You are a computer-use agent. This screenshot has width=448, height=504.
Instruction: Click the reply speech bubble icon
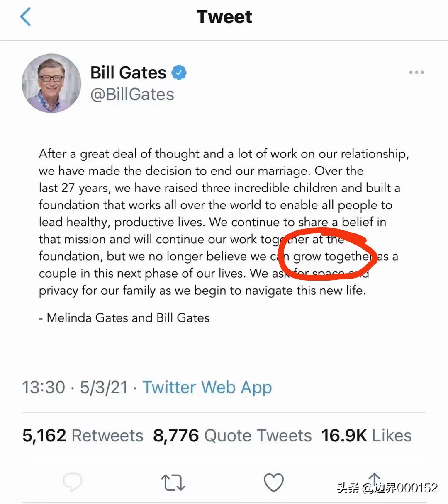[73, 482]
